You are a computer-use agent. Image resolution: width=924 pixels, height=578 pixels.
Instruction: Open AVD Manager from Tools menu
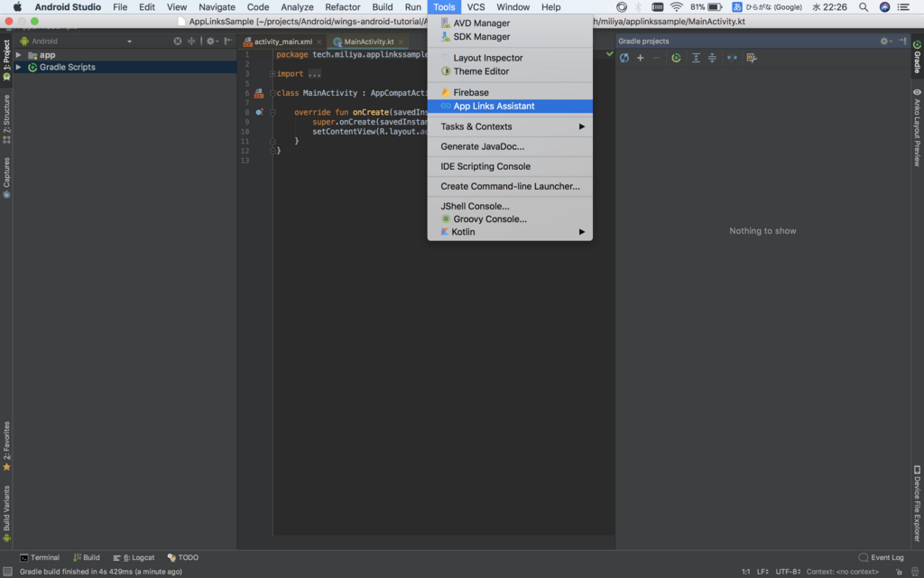[x=510, y=23]
